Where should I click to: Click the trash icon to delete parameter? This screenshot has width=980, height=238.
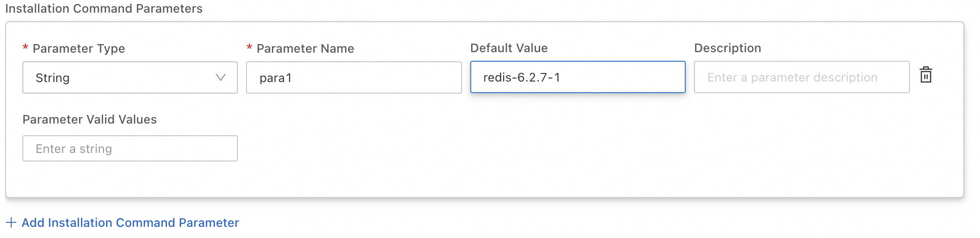pyautogui.click(x=926, y=75)
